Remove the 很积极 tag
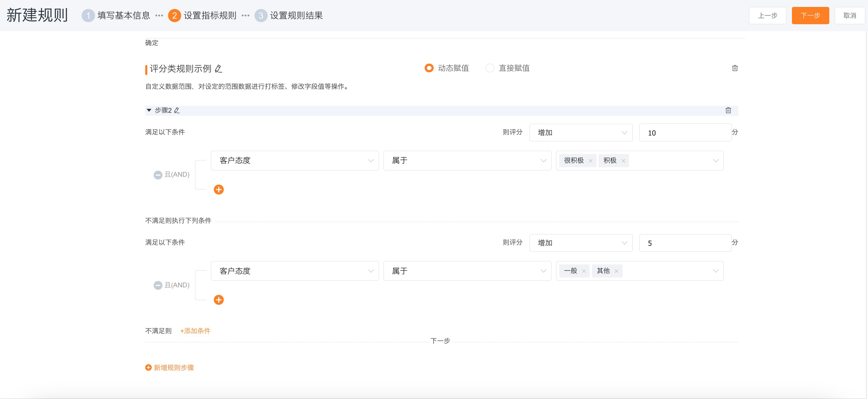This screenshot has height=399, width=868. click(590, 161)
